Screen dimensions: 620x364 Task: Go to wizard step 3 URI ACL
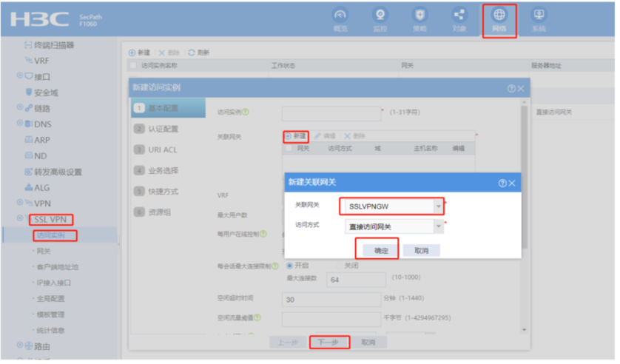[x=168, y=149]
